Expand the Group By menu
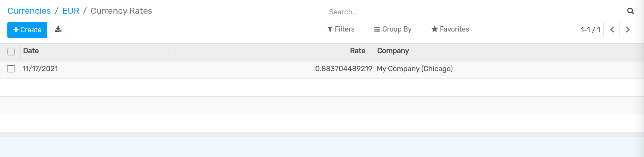The width and height of the screenshot is (644, 157). (x=393, y=29)
